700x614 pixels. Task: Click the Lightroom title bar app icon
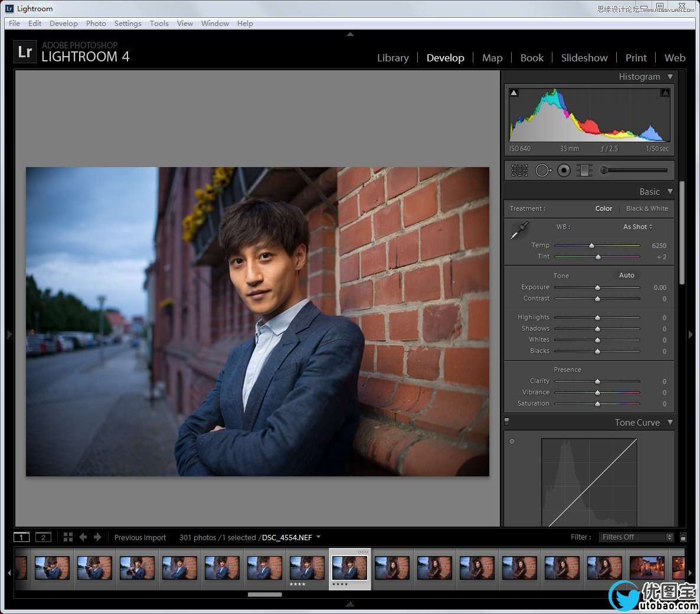click(9, 8)
